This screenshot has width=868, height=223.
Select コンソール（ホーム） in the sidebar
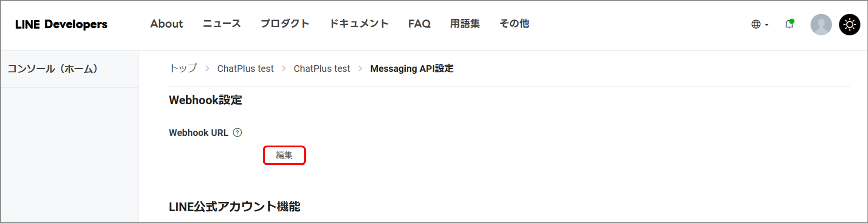53,69
